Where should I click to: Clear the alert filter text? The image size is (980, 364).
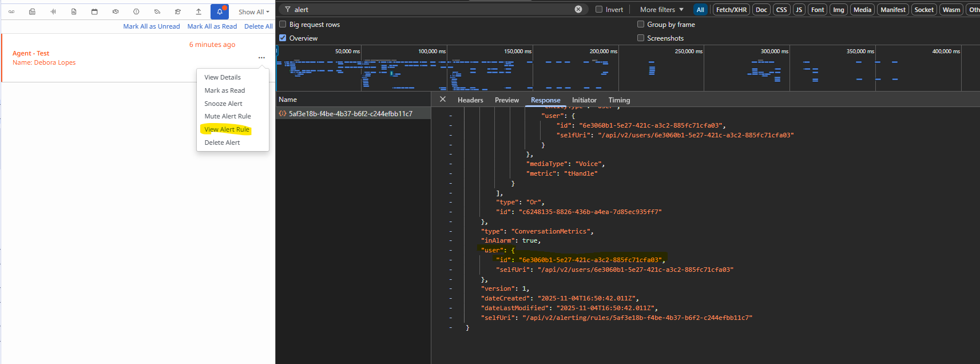coord(578,9)
